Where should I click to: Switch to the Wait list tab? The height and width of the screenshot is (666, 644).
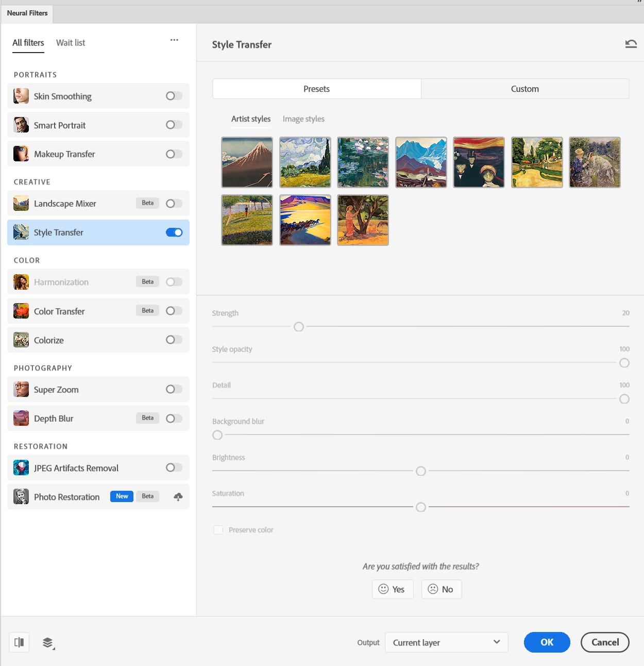coord(71,43)
